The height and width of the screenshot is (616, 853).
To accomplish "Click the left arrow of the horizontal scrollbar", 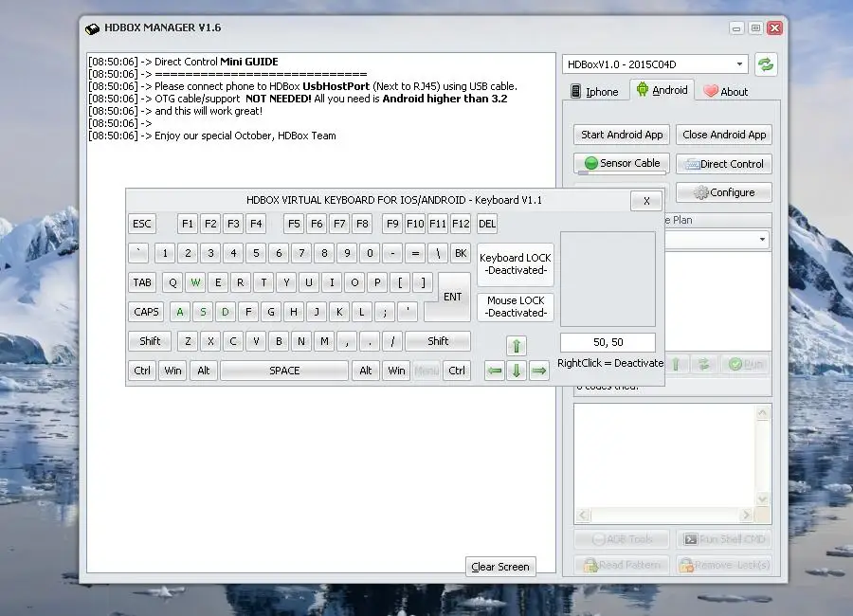I will click(x=583, y=515).
